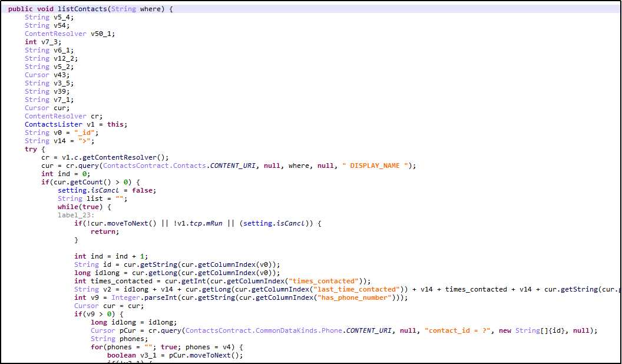Click the ContentResolver v50_1 declaration
This screenshot has width=622, height=364.
click(70, 34)
